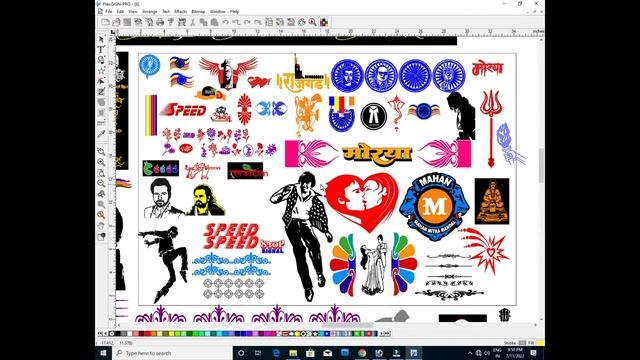Screen dimensions: 640x360
Task: Open File Explorer from the taskbar
Action: point(293,353)
